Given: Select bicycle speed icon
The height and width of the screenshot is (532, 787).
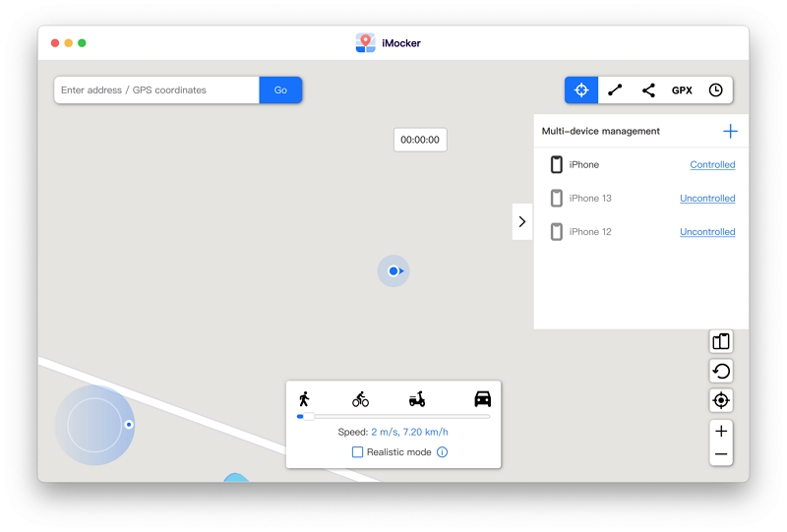Looking at the screenshot, I should (x=360, y=399).
